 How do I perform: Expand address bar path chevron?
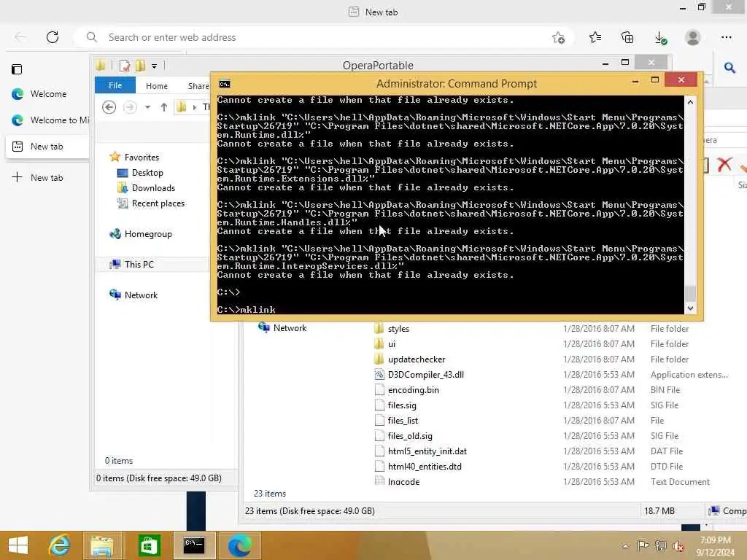tap(194, 107)
